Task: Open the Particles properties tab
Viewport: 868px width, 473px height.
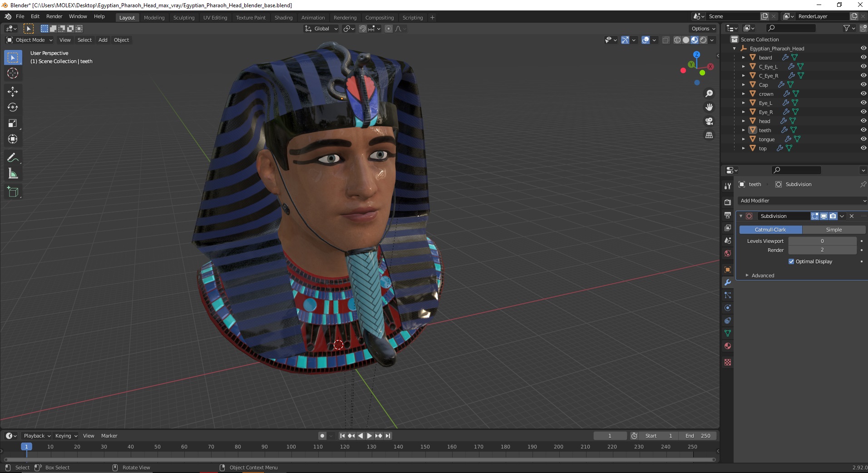Action: point(728,295)
